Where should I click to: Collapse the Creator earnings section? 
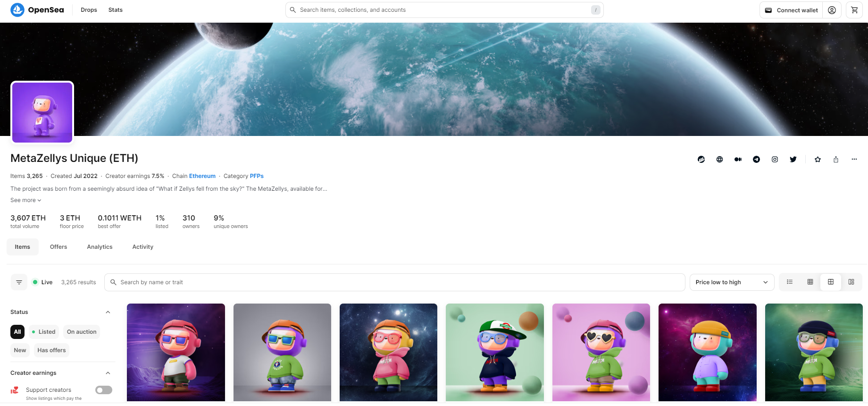pyautogui.click(x=108, y=373)
